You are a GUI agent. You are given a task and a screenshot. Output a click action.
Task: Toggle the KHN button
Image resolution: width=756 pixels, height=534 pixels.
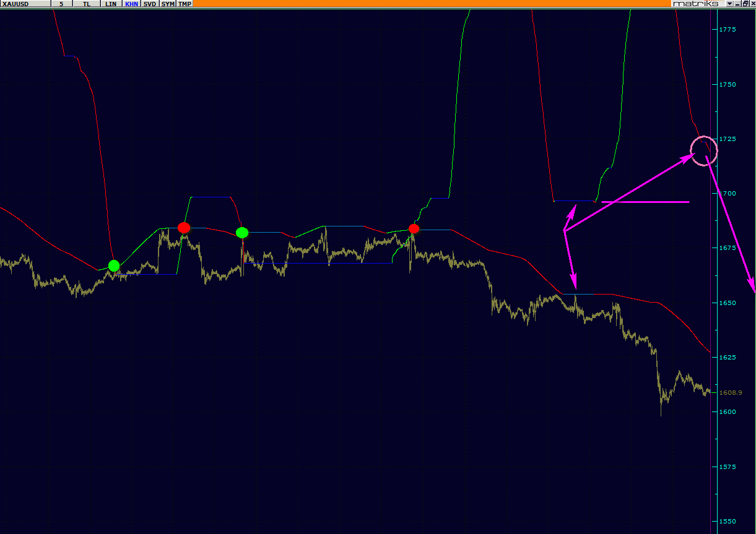(132, 4)
